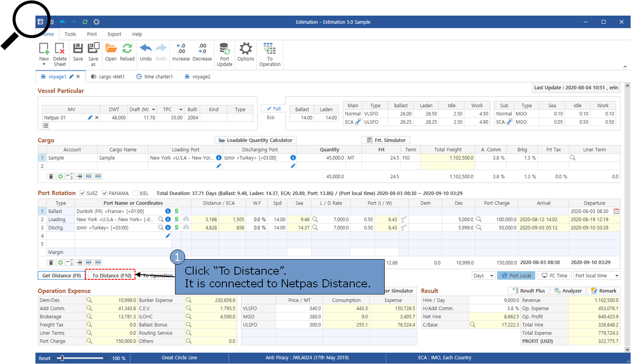Click map pin icon in Dunkirk row
The width and height of the screenshot is (631, 364).
pos(177,211)
